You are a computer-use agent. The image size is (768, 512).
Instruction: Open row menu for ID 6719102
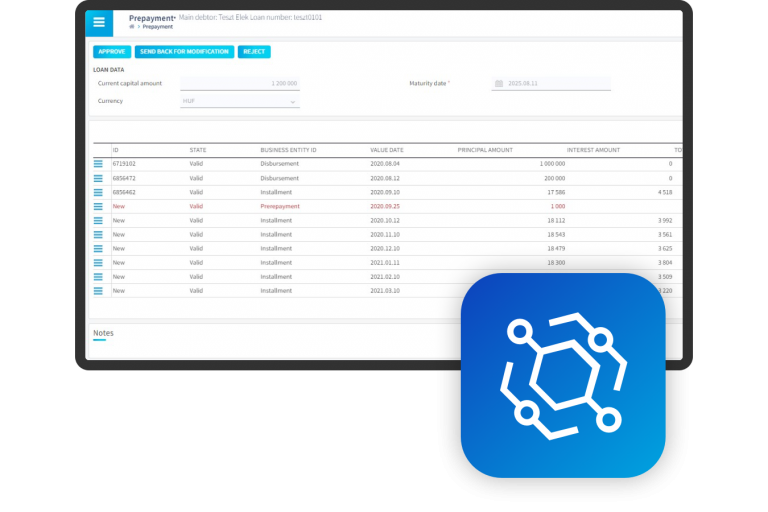point(98,163)
